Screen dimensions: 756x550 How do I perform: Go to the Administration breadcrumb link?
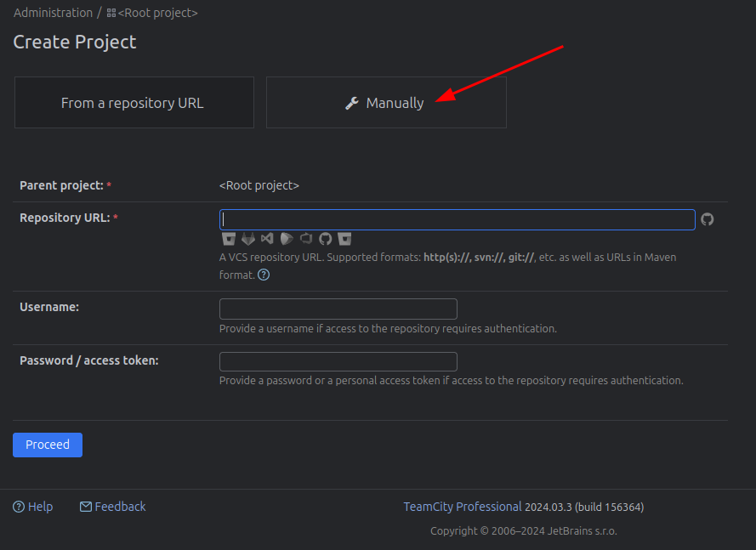click(53, 13)
